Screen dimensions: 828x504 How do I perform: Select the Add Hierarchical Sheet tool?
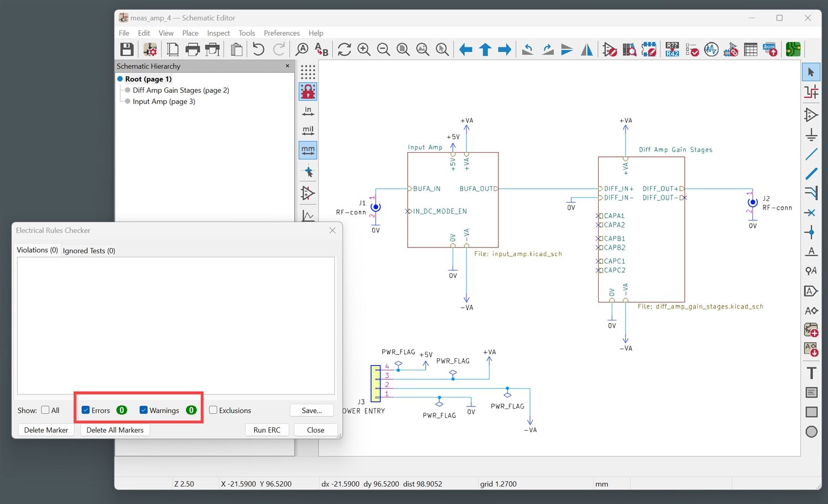[x=811, y=330]
